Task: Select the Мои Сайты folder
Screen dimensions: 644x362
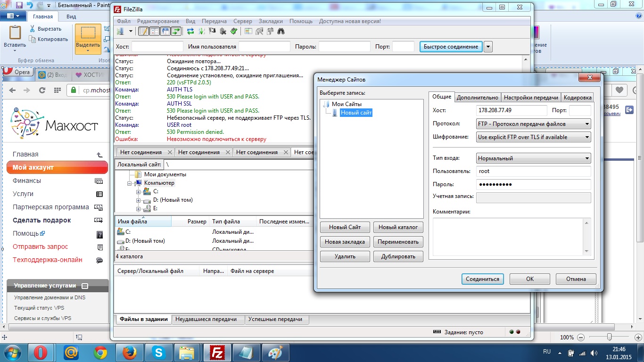Action: pyautogui.click(x=347, y=104)
